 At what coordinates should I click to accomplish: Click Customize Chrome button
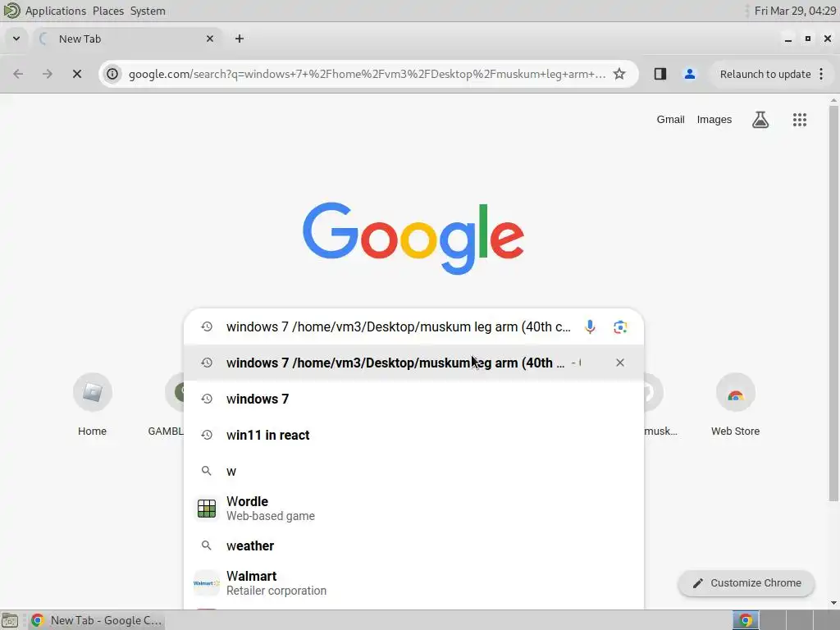[x=746, y=583]
